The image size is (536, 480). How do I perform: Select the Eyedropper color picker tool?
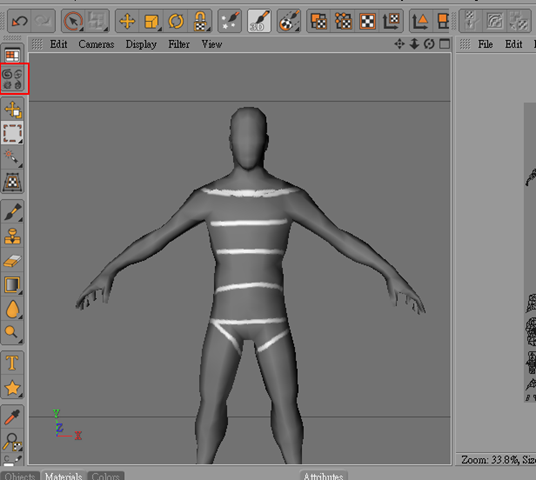[x=13, y=417]
